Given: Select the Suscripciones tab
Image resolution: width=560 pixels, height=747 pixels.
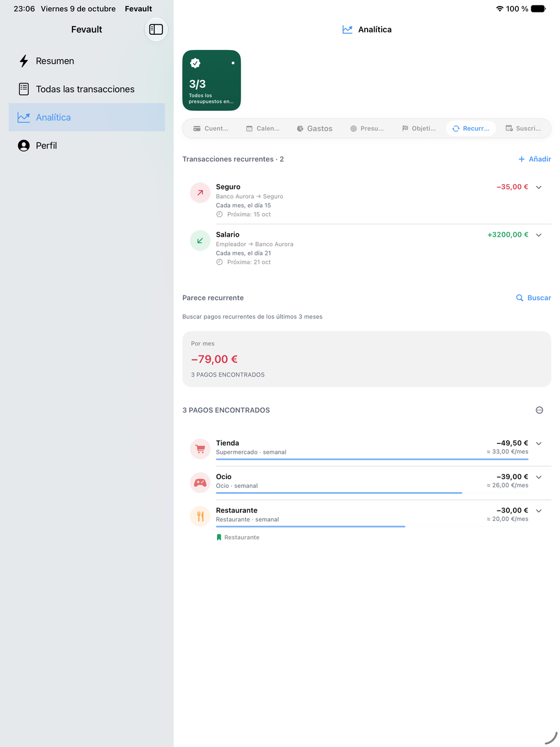Looking at the screenshot, I should tap(524, 128).
